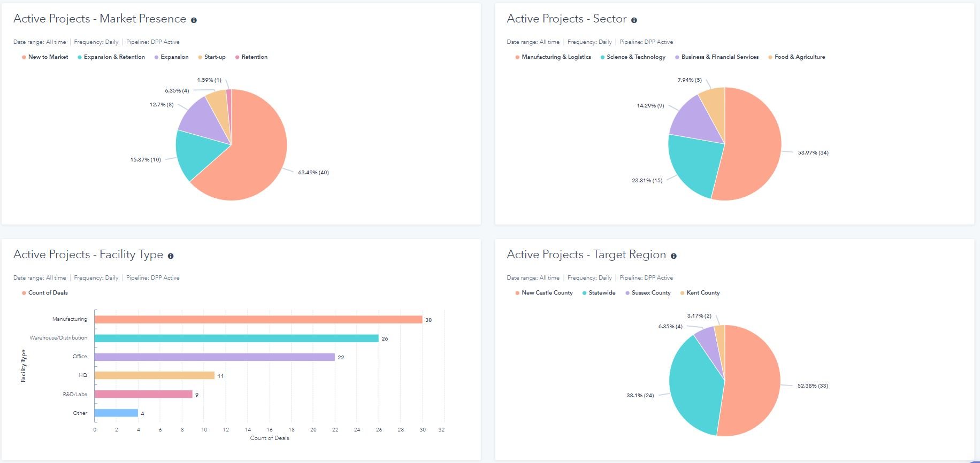Image resolution: width=980 pixels, height=463 pixels.
Task: Toggle Business & Financial Services legend item
Action: (717, 57)
